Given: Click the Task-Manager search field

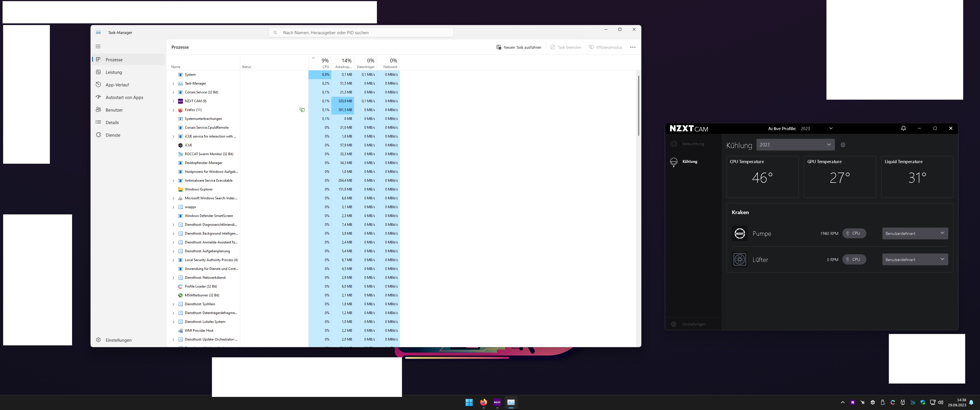Looking at the screenshot, I should [362, 33].
